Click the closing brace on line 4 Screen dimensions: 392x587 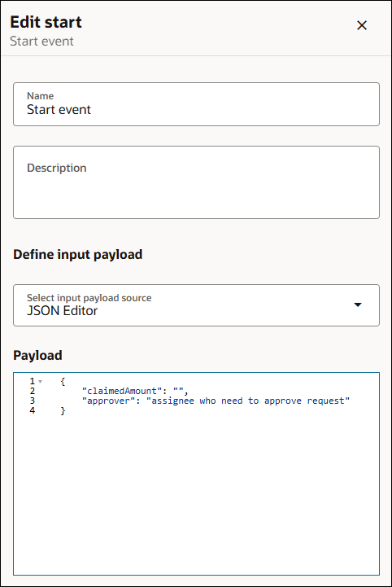[63, 410]
